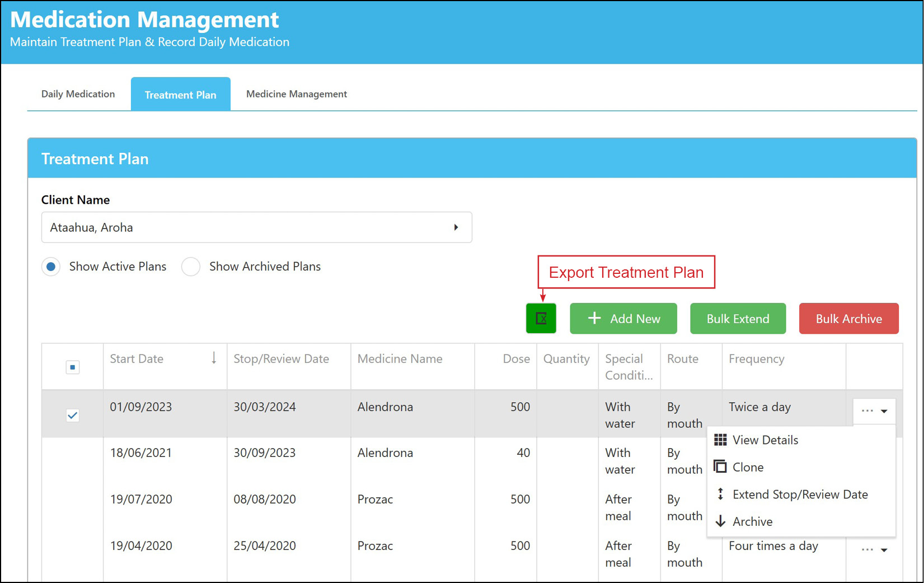Select the Show Archived Plans radio button
The width and height of the screenshot is (924, 583).
point(191,267)
